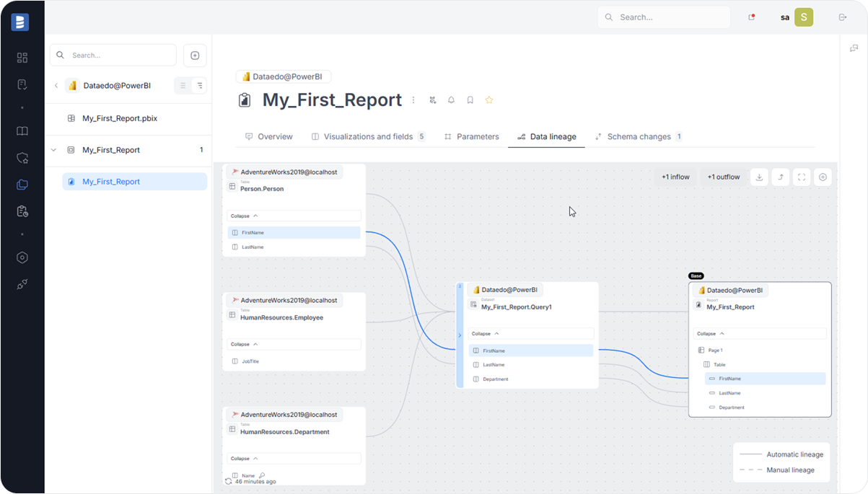Toggle the +1 inflow lineage level
The height and width of the screenshot is (494, 868).
pyautogui.click(x=675, y=177)
